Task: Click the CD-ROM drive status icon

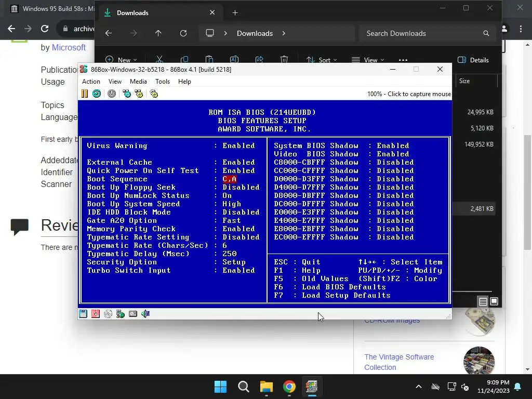Action: [108, 314]
